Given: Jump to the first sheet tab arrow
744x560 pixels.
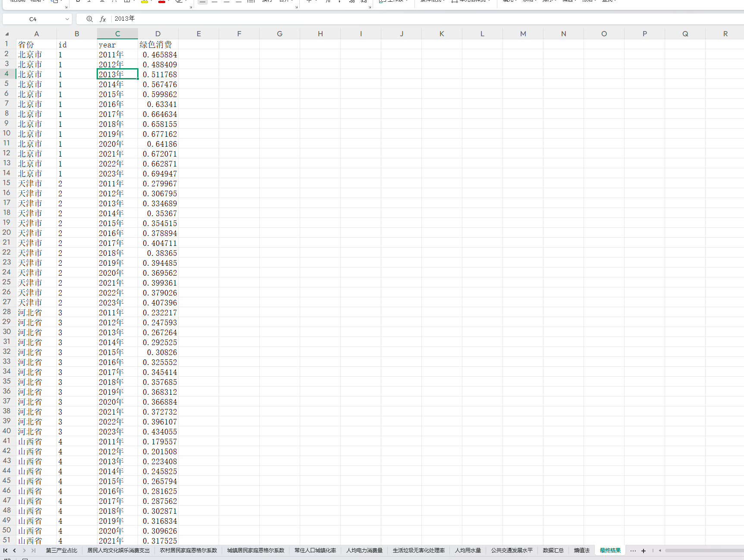Looking at the screenshot, I should pyautogui.click(x=5, y=550).
